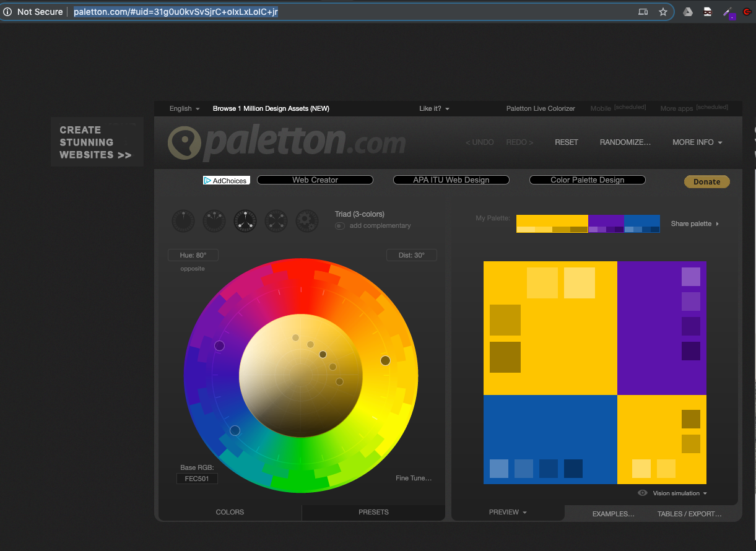
Task: Click the AdChoices icon
Action: 226,180
